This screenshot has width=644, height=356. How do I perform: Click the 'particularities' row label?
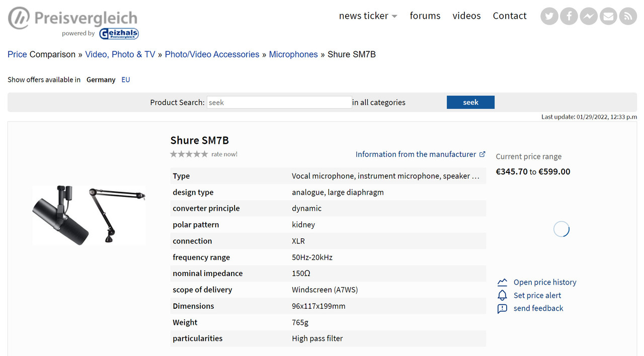[x=197, y=338]
